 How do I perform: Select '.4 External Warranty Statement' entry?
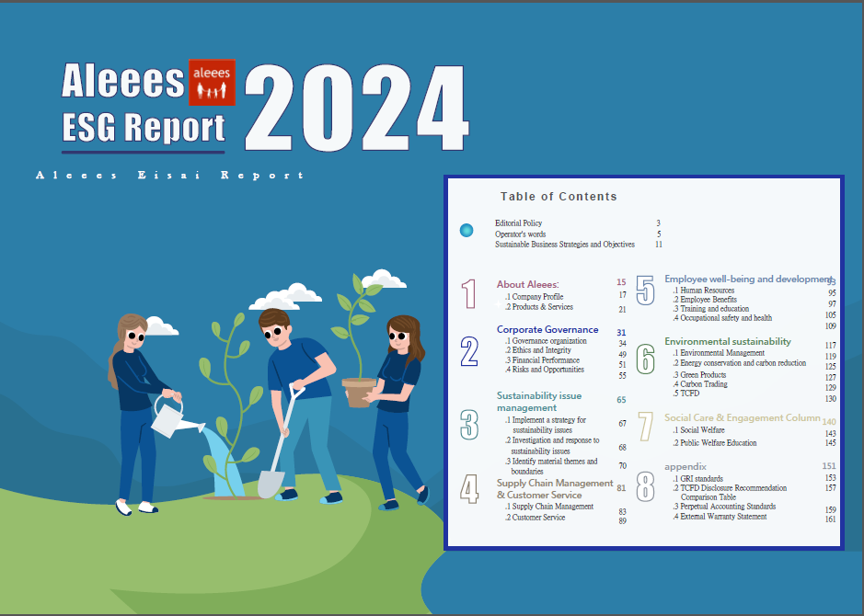tap(720, 517)
